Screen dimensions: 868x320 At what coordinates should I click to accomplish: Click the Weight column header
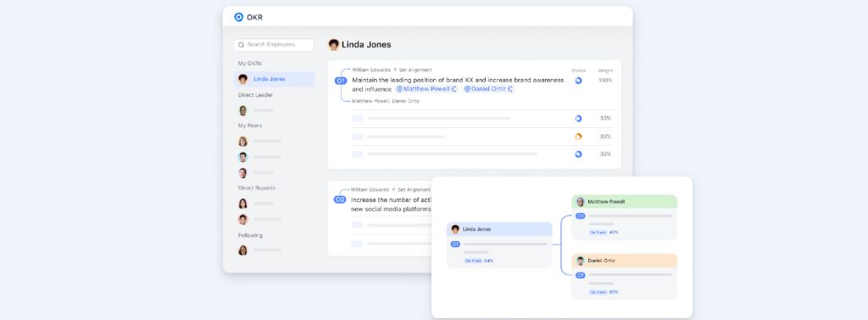coord(605,70)
